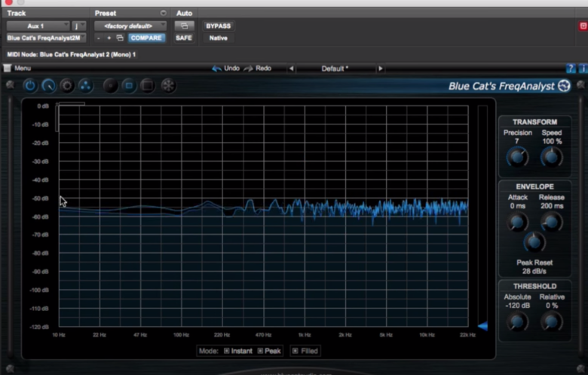Click the Release value 200 ms

[552, 206]
